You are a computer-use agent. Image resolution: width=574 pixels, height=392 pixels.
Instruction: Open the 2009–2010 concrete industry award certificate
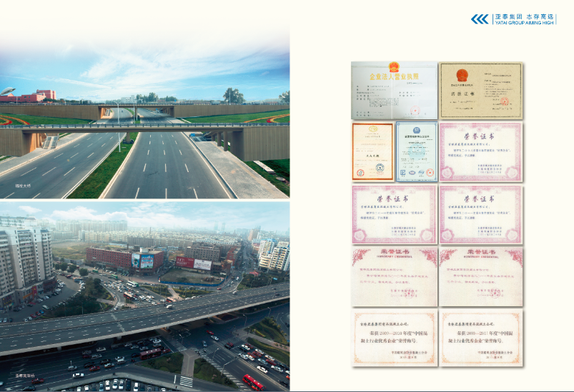tap(394, 338)
